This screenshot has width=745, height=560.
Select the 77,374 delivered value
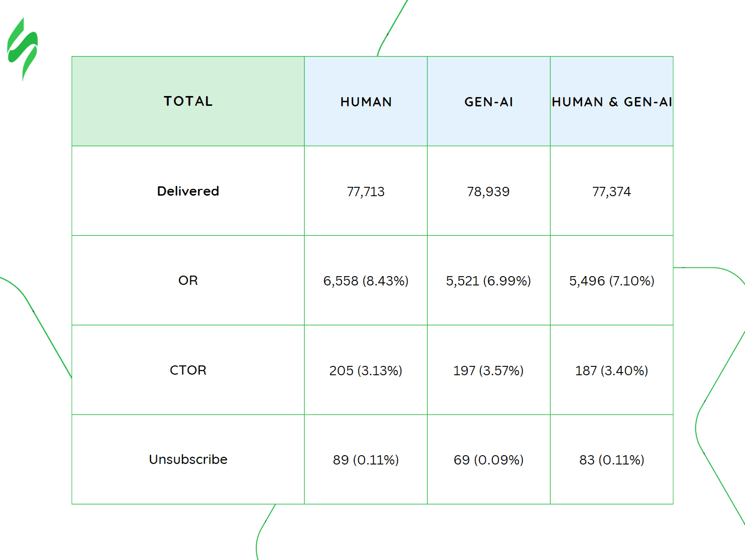click(612, 192)
